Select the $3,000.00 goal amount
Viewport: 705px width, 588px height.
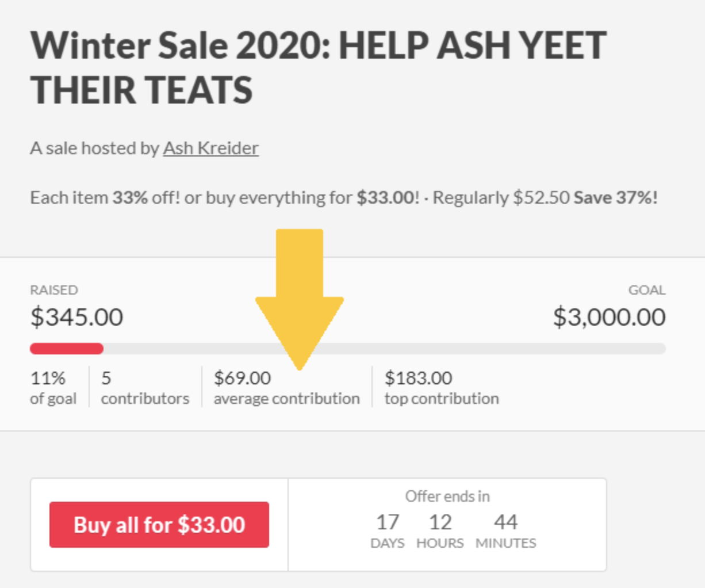[x=610, y=317]
